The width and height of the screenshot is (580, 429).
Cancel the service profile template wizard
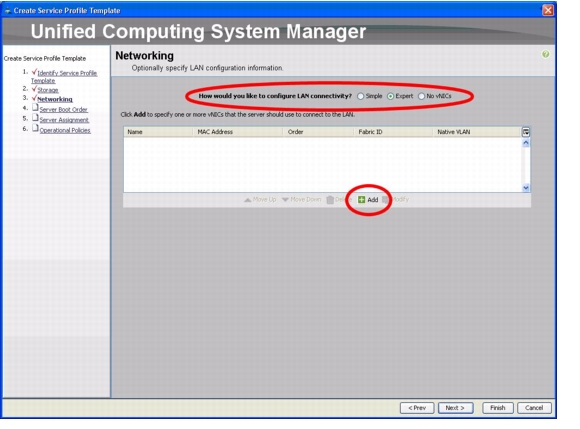click(x=534, y=408)
